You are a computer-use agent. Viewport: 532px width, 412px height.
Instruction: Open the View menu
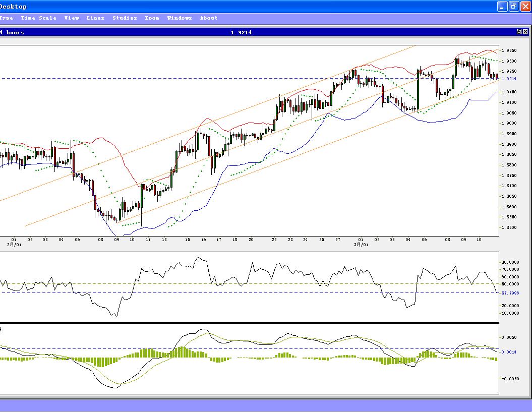click(x=72, y=18)
